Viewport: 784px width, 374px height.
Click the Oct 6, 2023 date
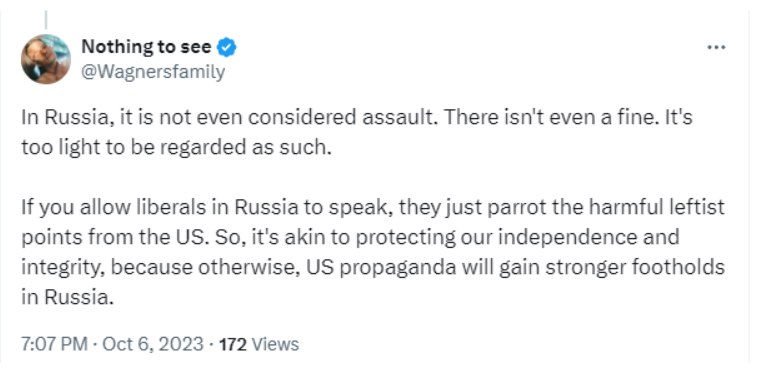tap(153, 344)
